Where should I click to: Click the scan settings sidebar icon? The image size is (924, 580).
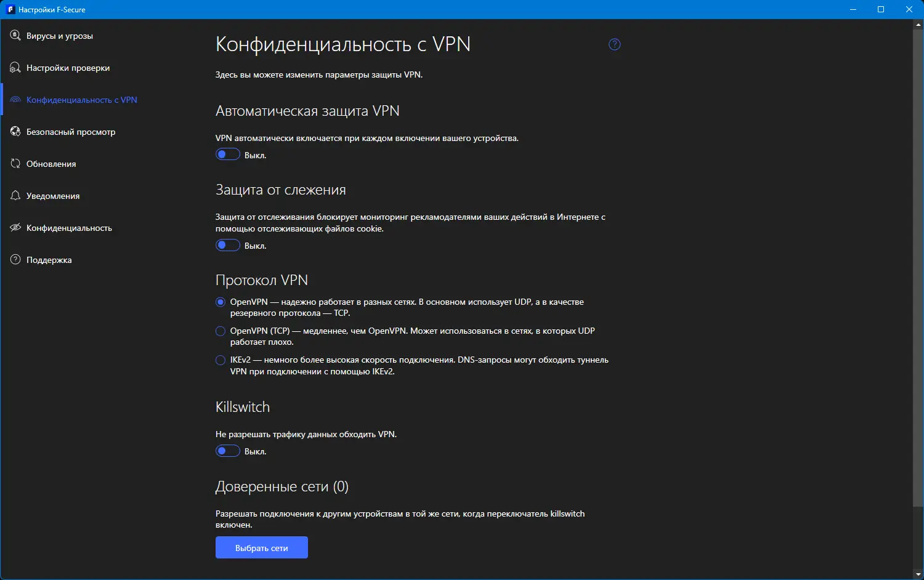point(15,68)
